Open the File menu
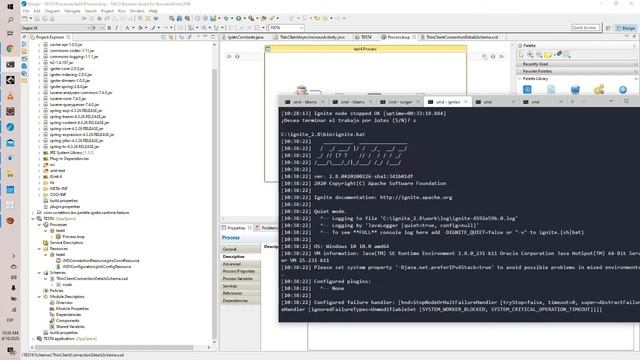 pos(26,11)
